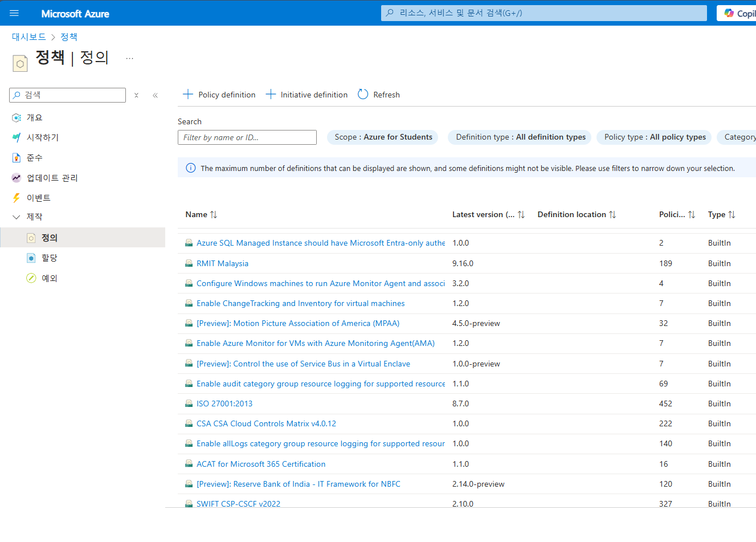Open the Scope: Azure for Students filter
Screen dimensions: 756x542
pyautogui.click(x=383, y=137)
